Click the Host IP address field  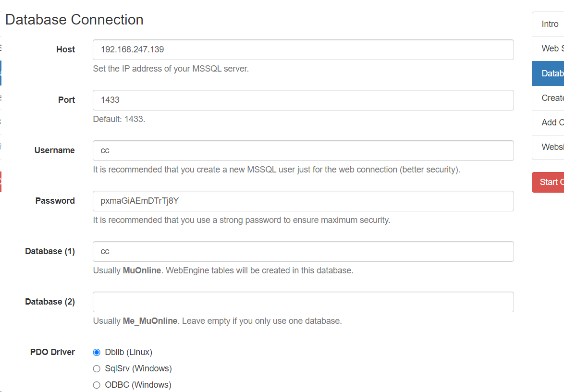(303, 49)
